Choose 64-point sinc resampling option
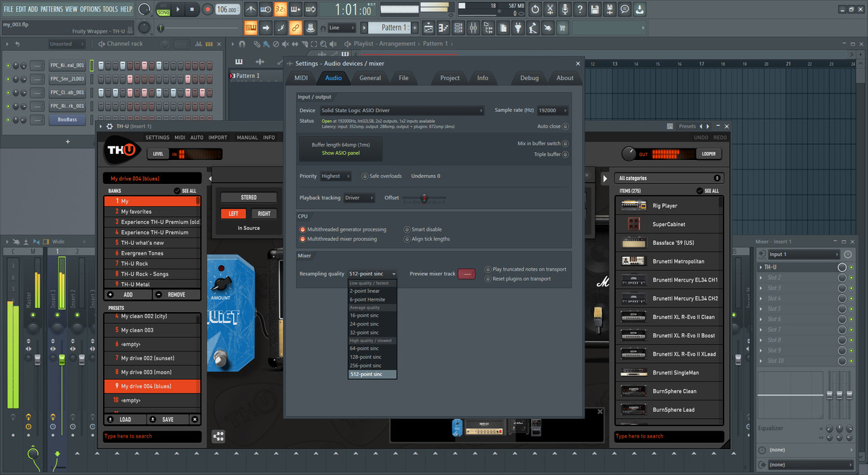This screenshot has height=475, width=868. (x=372, y=349)
